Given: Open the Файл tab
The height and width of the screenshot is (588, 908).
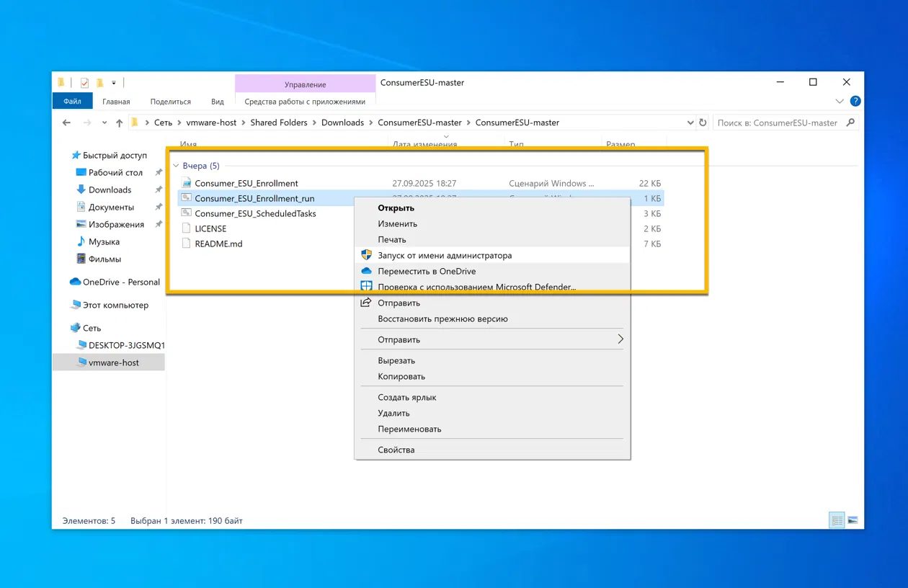Looking at the screenshot, I should point(72,102).
